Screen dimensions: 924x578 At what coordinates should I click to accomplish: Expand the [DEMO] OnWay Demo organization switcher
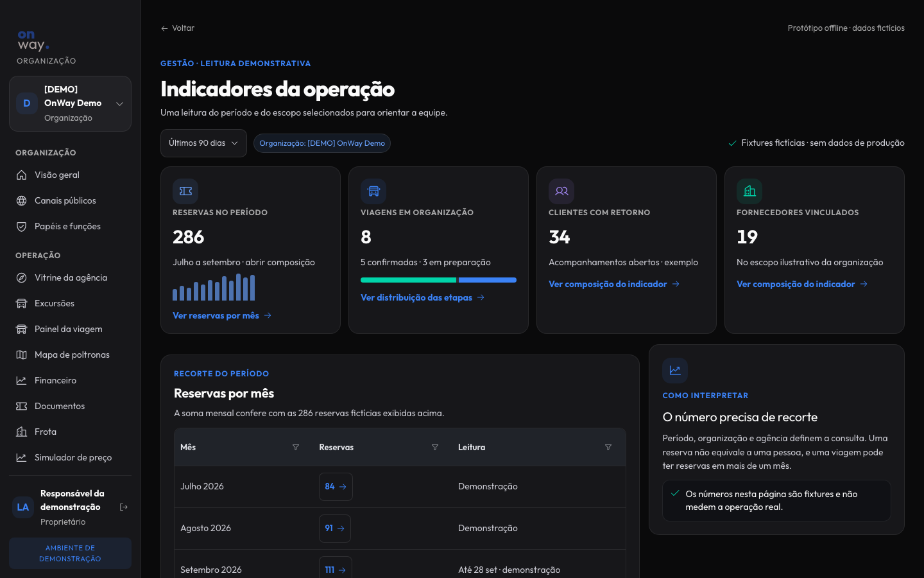point(70,103)
